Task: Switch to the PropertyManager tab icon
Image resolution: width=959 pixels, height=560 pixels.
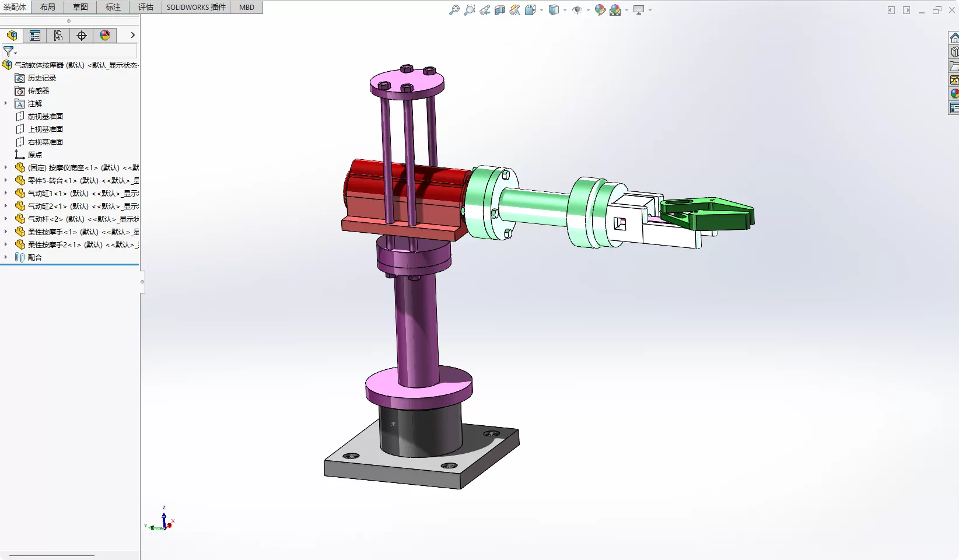Action: tap(35, 36)
